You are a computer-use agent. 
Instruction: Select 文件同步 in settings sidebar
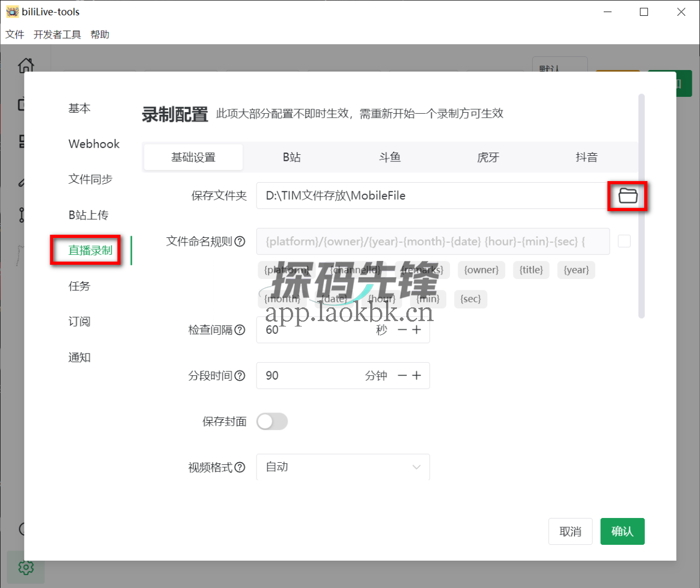tap(90, 179)
